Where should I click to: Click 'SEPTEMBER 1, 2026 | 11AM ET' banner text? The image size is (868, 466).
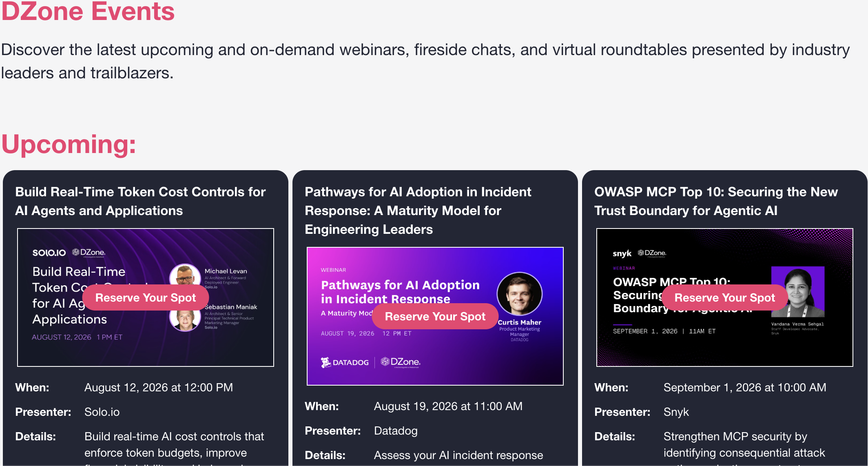664,331
